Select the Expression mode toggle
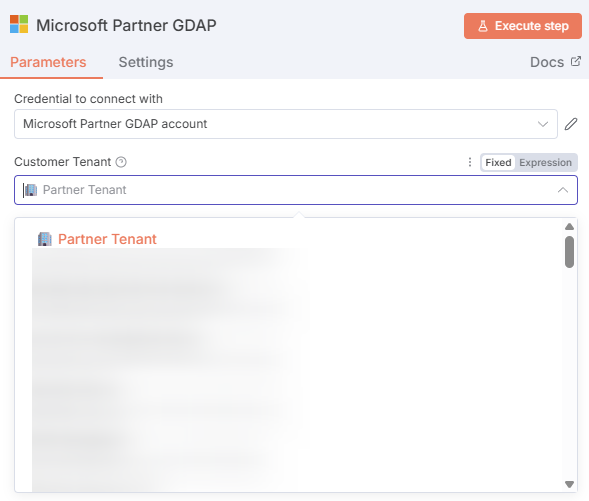Viewport: 589px width, 501px height. coord(545,163)
